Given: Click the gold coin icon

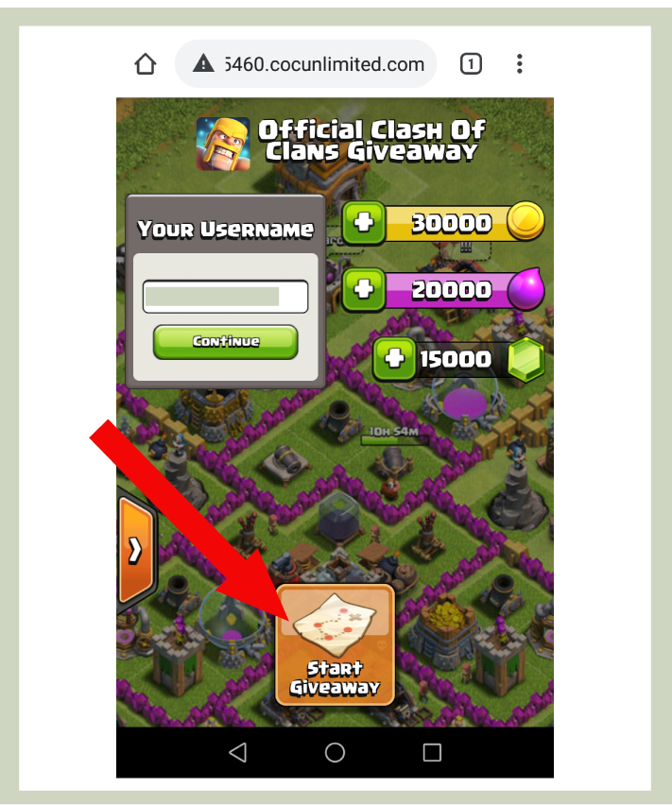Looking at the screenshot, I should pyautogui.click(x=526, y=221).
